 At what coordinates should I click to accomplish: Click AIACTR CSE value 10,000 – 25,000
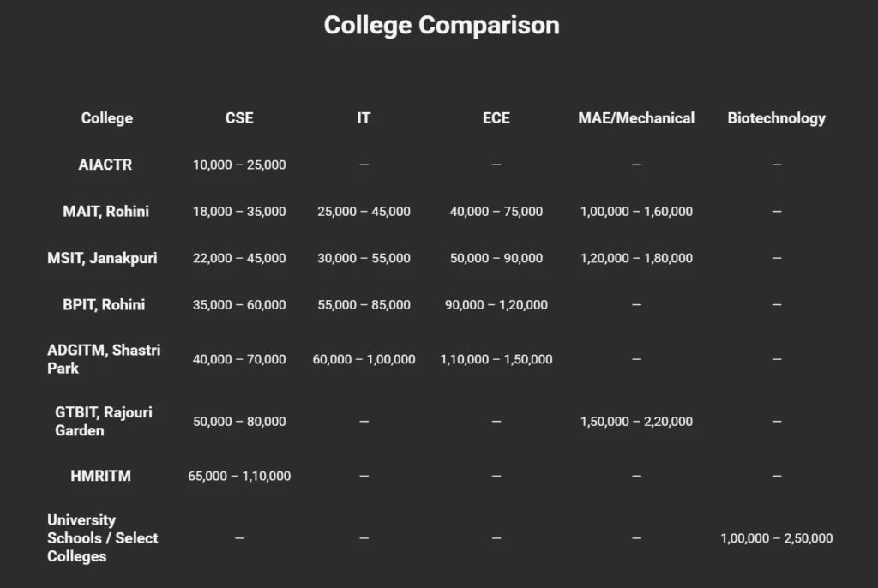(x=239, y=165)
